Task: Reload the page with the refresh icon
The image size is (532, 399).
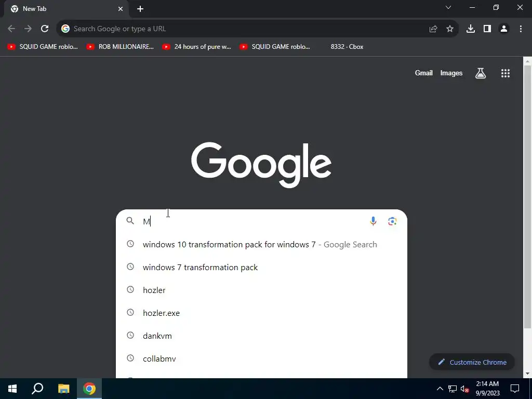Action: click(45, 29)
